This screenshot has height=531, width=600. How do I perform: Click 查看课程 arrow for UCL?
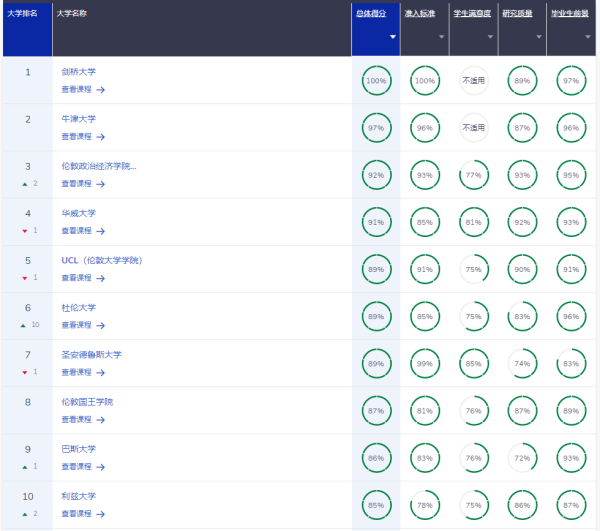click(101, 279)
